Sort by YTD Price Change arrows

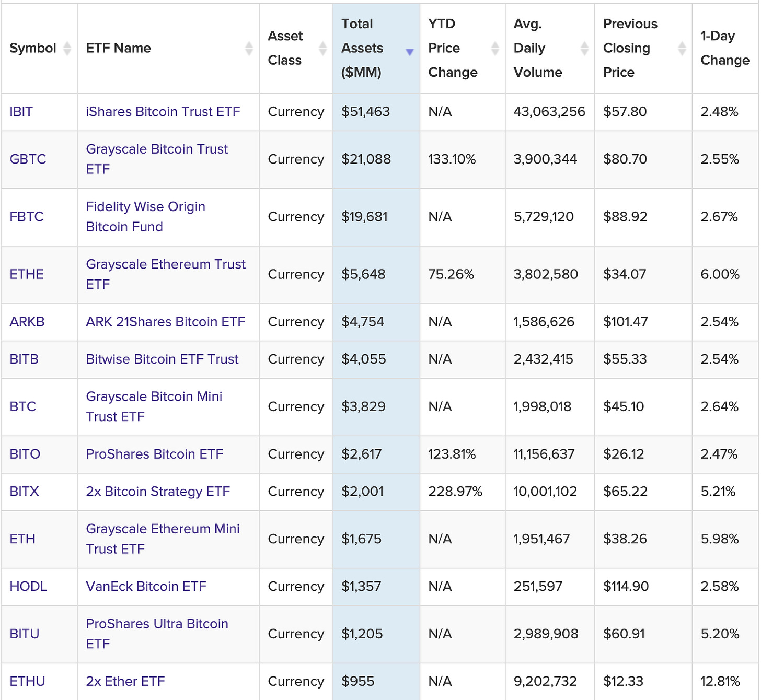click(x=495, y=48)
